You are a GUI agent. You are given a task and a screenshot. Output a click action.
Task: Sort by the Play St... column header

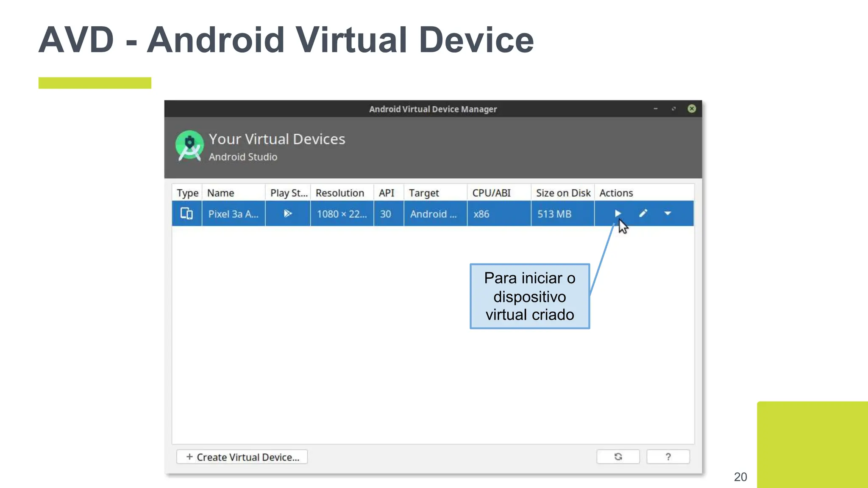tap(288, 193)
